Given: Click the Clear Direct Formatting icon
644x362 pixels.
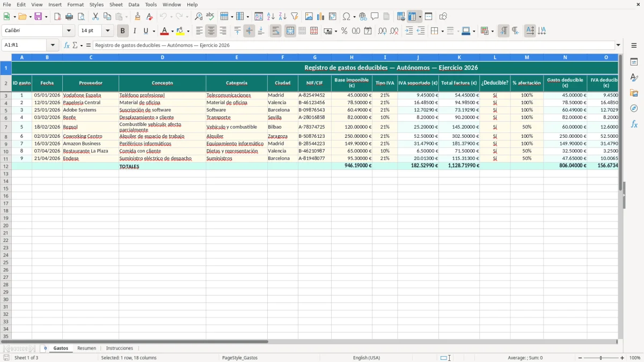Looking at the screenshot, I should 149,17.
